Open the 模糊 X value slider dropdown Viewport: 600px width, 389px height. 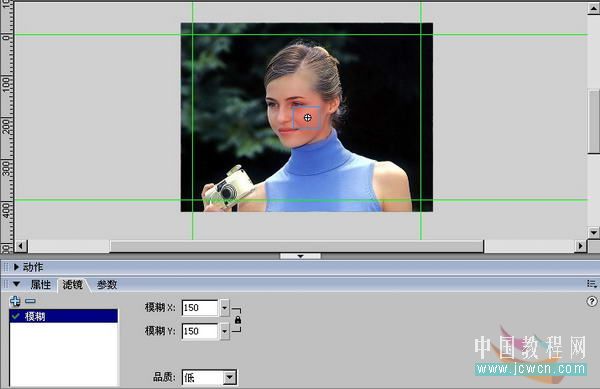point(224,308)
